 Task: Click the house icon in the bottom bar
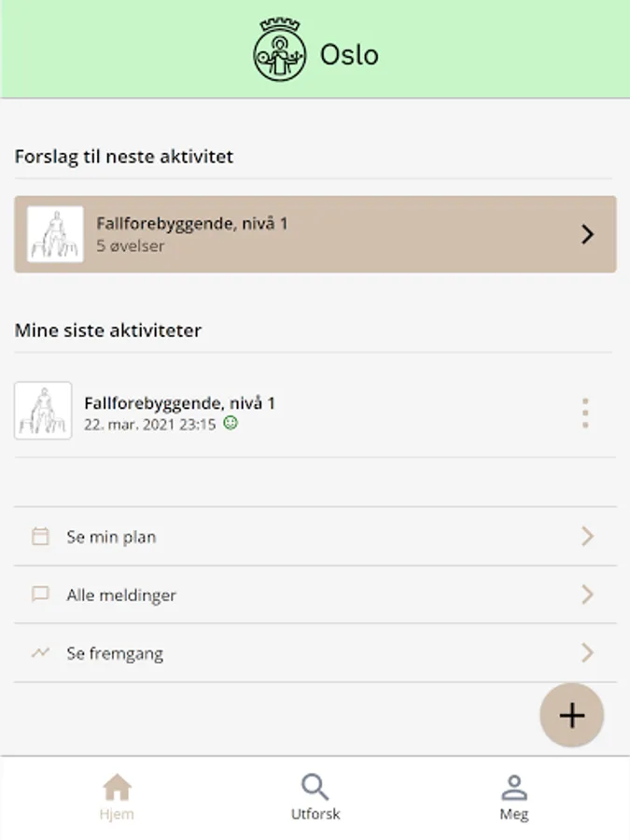tap(117, 787)
